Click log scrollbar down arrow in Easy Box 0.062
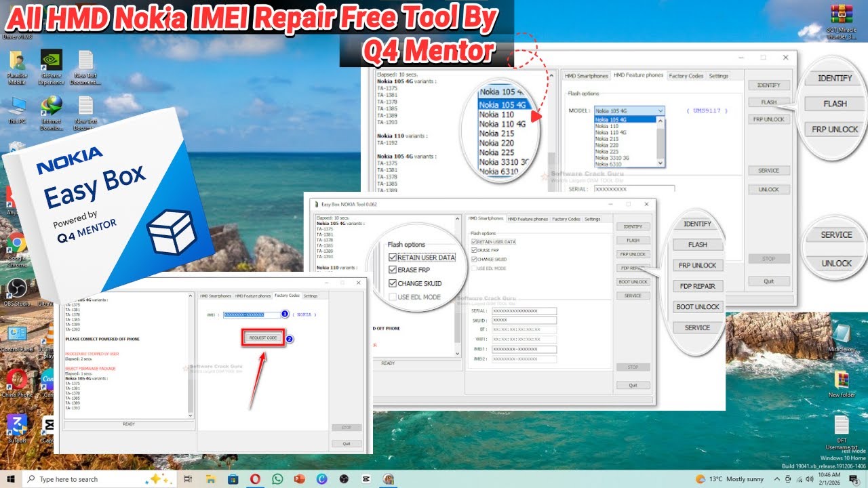 click(x=458, y=354)
